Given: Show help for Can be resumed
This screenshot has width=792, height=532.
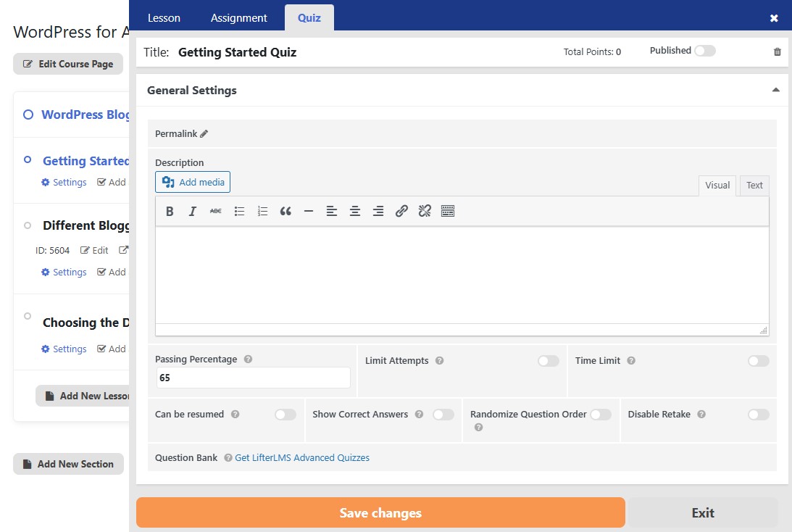Looking at the screenshot, I should tap(235, 415).
